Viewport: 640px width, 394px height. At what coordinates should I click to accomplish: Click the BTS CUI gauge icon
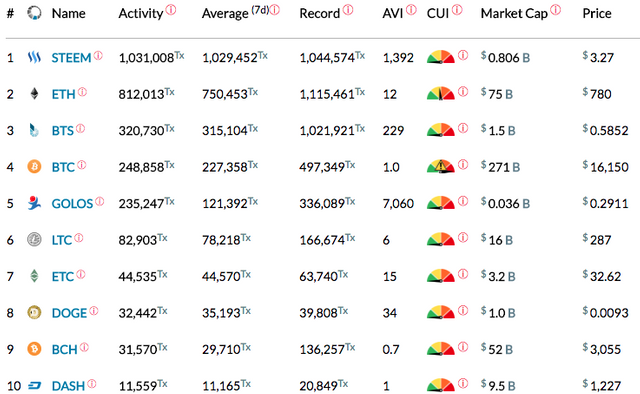click(x=440, y=130)
